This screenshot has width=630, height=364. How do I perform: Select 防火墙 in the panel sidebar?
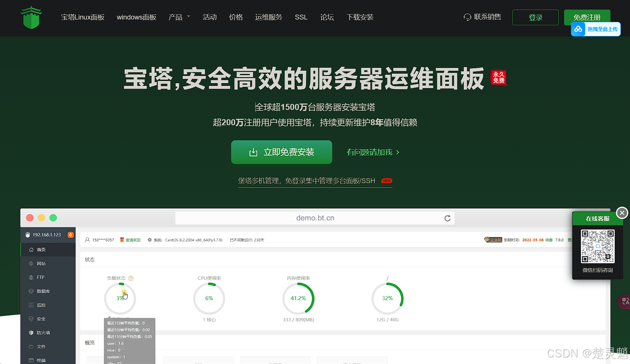coord(48,333)
